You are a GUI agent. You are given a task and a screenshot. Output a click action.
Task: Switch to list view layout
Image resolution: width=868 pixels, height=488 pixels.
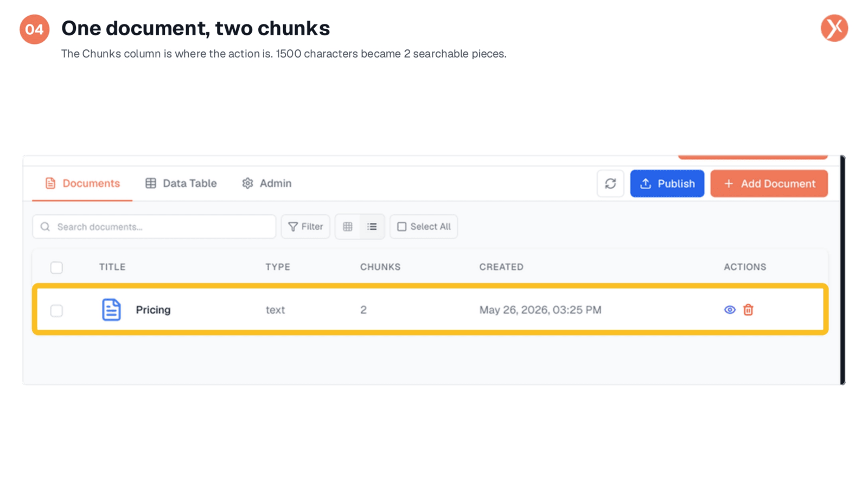coord(372,227)
